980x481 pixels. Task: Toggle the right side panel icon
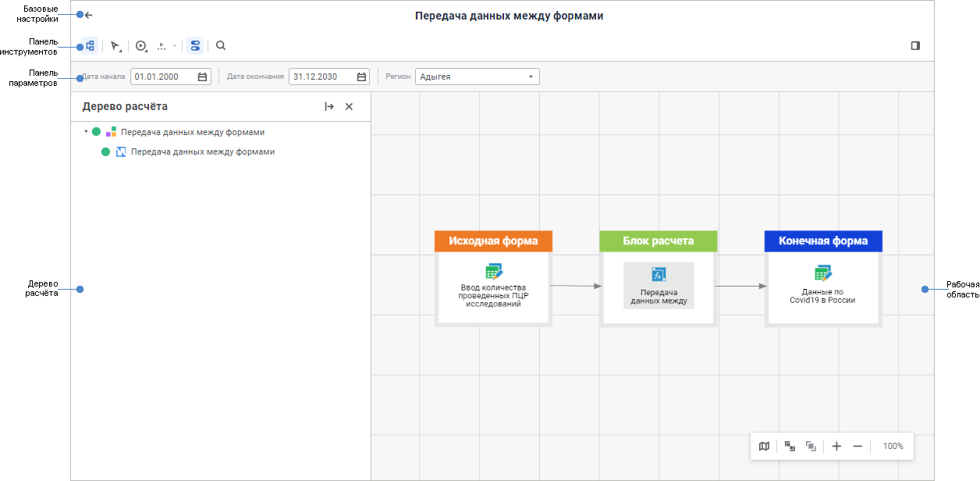click(x=915, y=46)
